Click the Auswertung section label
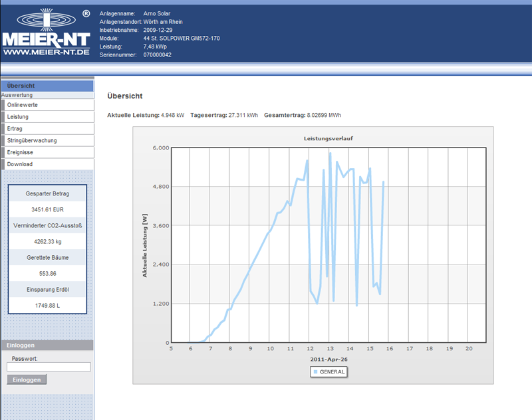This screenshot has height=420, width=532. [x=17, y=95]
